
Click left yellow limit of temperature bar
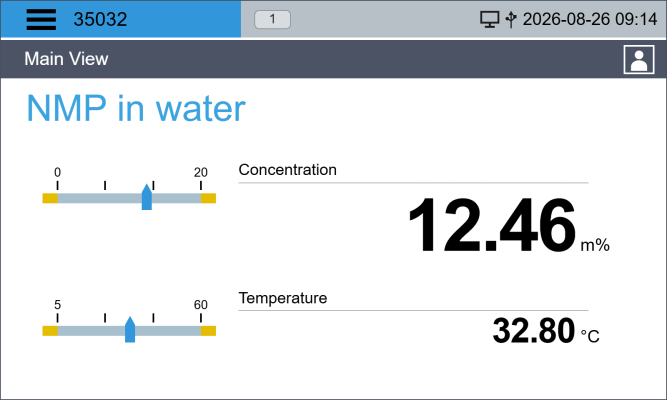(x=50, y=331)
